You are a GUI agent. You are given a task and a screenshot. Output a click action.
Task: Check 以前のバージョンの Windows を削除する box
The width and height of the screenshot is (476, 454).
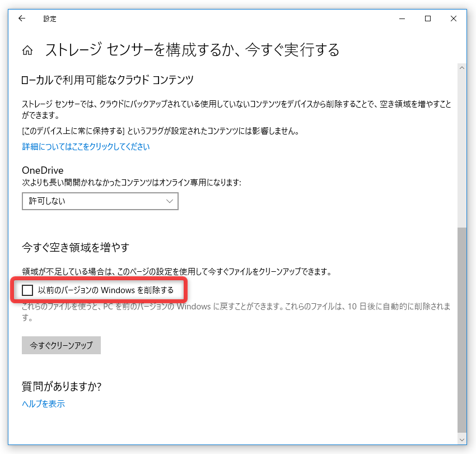(x=27, y=290)
